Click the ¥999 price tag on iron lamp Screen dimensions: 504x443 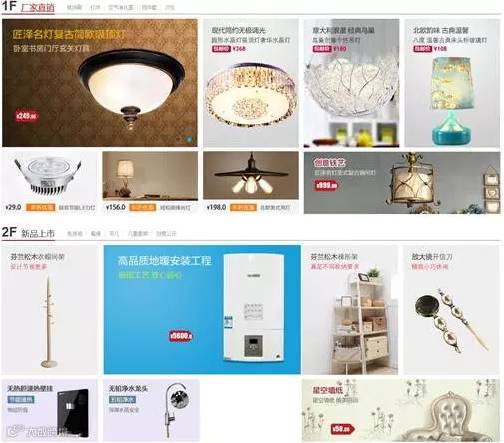tap(326, 185)
